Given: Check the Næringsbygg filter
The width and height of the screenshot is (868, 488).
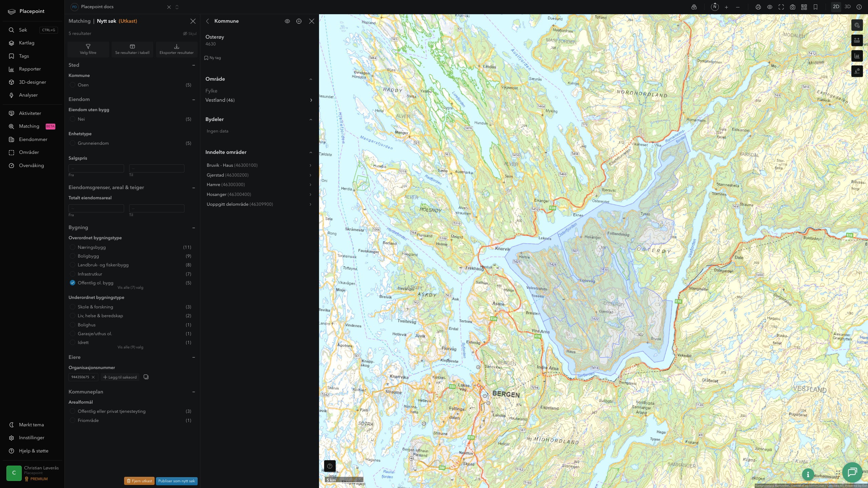Looking at the screenshot, I should click(72, 247).
